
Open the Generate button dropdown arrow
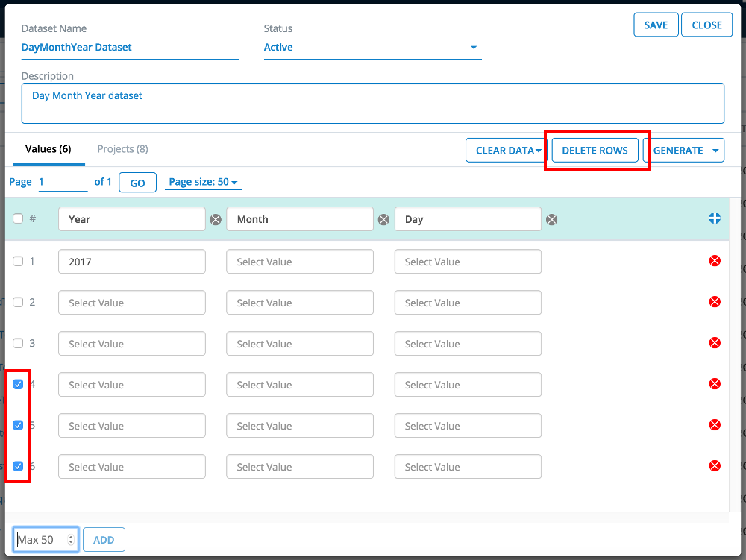(x=716, y=151)
